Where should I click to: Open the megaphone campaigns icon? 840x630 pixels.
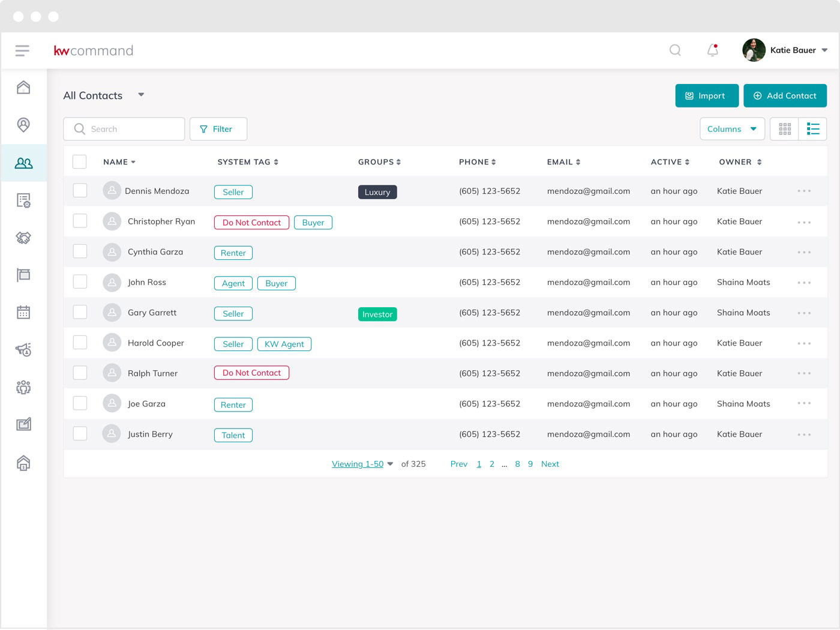point(23,350)
